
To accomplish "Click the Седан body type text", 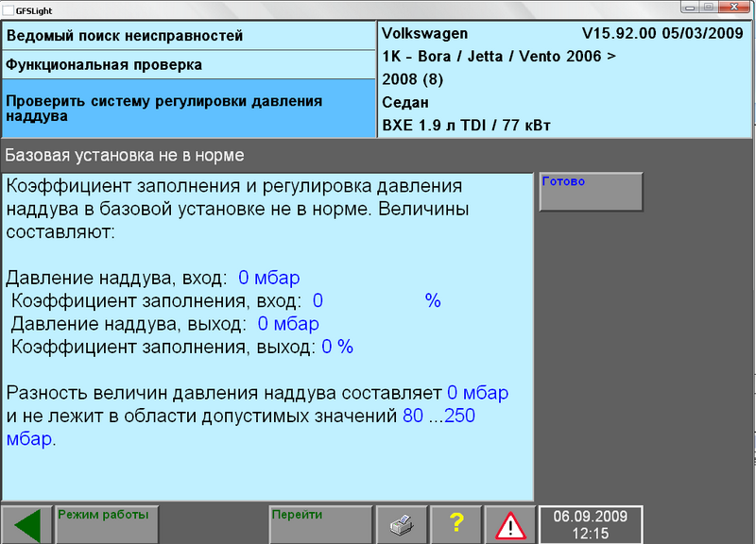I will 405,102.
